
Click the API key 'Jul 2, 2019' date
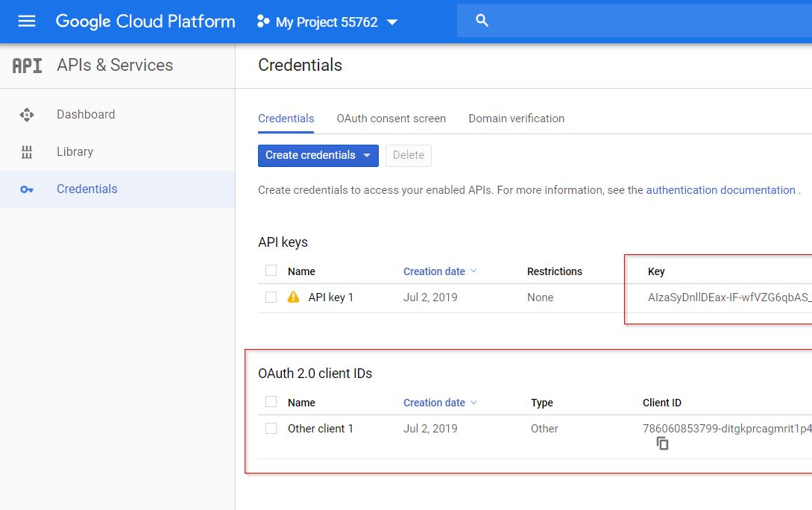[x=430, y=297]
